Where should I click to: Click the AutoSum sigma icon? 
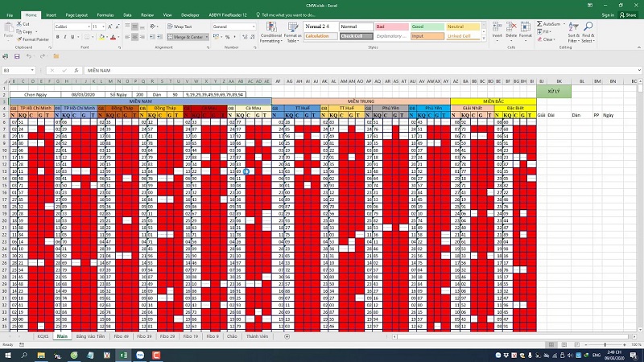[539, 24]
